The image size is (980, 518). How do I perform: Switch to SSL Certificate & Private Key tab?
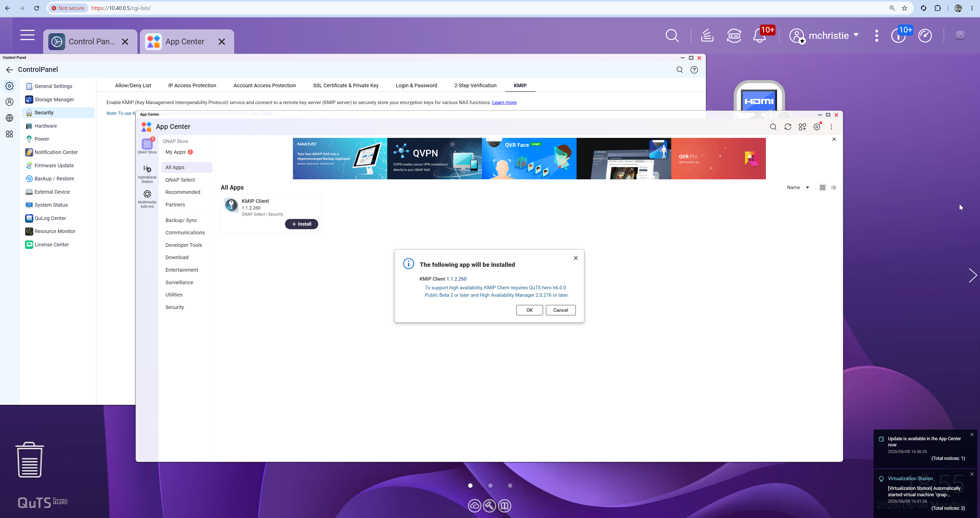345,86
